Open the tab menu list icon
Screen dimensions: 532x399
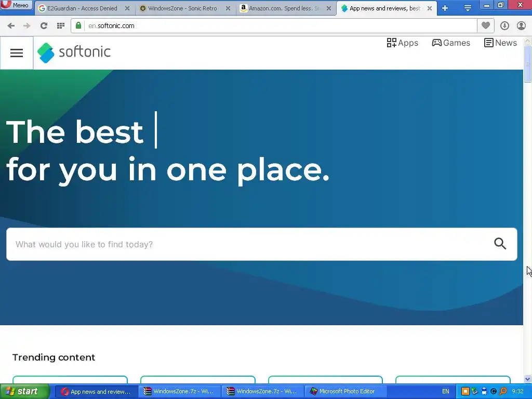pos(468,8)
